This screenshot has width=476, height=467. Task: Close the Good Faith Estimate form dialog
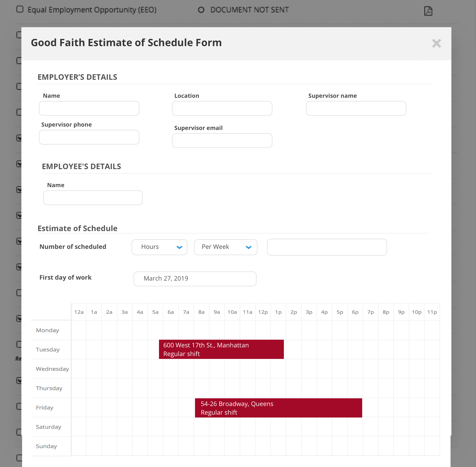coord(436,43)
